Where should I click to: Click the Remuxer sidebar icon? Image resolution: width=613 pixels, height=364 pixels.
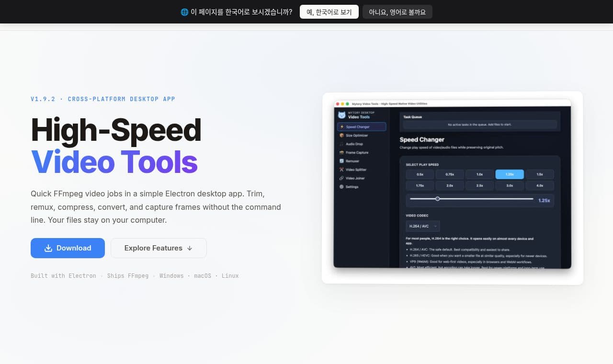click(341, 161)
